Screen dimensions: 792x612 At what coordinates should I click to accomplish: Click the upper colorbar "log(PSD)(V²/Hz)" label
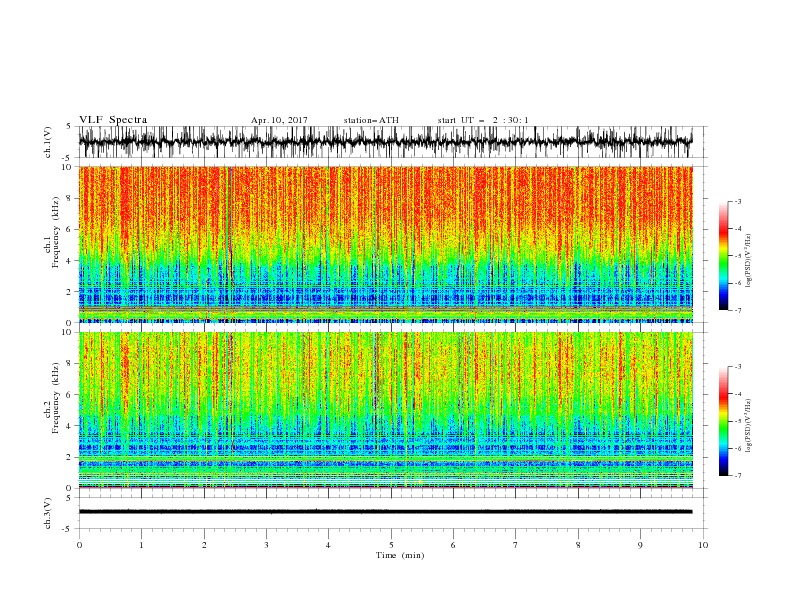[749, 261]
